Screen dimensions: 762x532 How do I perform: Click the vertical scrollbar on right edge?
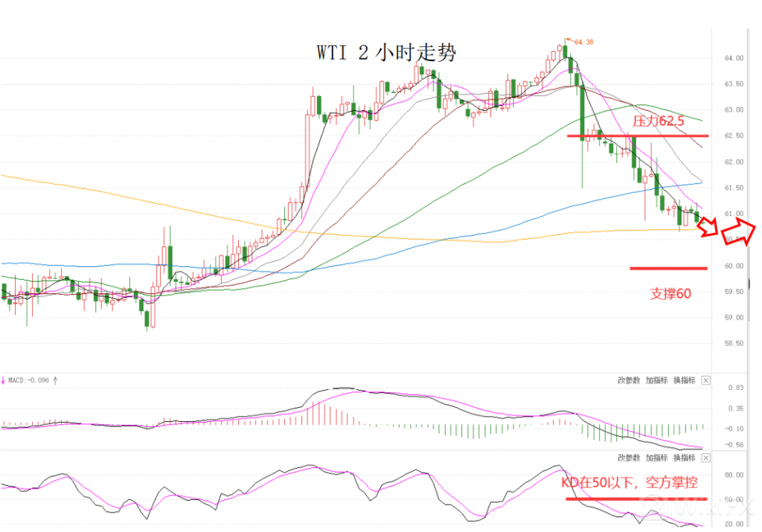[x=749, y=283]
